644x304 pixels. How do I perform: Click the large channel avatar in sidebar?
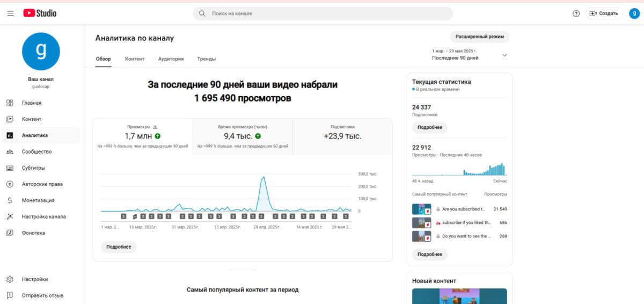41,51
